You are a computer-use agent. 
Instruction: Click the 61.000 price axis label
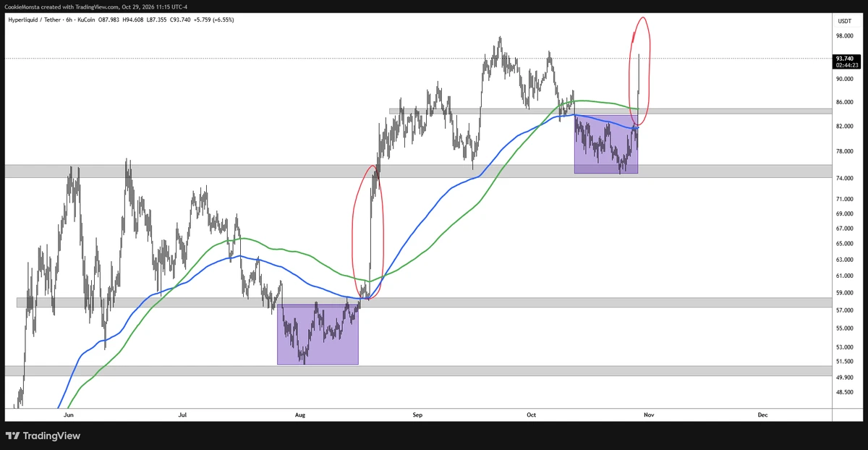coord(845,276)
